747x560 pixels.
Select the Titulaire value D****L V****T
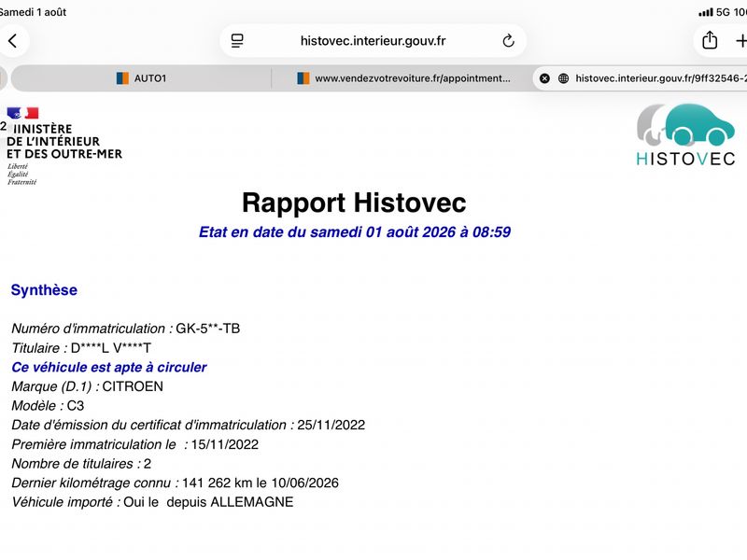click(110, 348)
